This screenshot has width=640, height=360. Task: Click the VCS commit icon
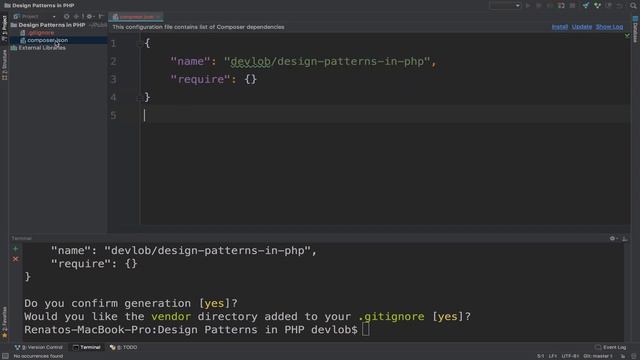click(597, 5)
